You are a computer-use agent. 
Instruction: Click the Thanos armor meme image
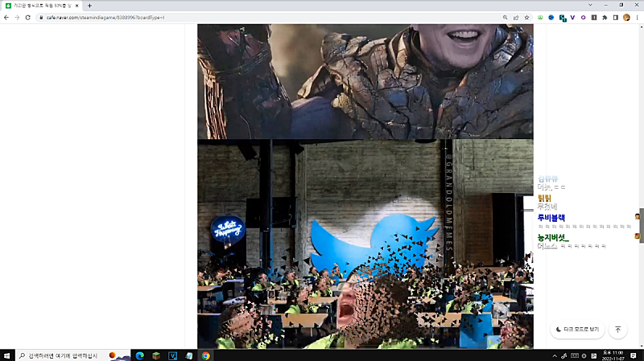coord(365,81)
